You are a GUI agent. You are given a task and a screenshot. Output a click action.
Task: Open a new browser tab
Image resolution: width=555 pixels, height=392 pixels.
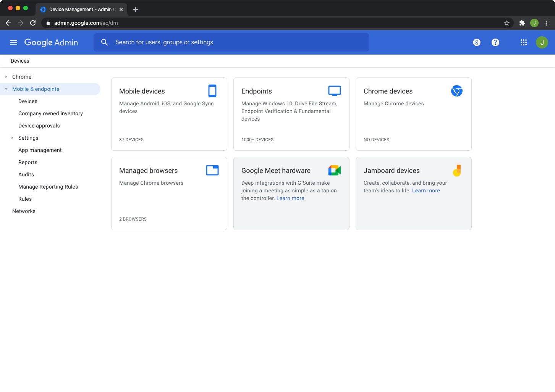[136, 10]
